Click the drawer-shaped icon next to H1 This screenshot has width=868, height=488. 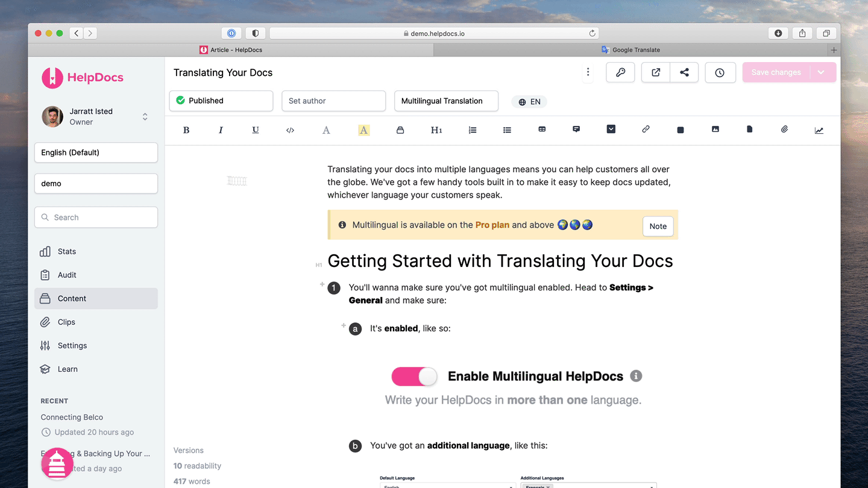coord(400,130)
